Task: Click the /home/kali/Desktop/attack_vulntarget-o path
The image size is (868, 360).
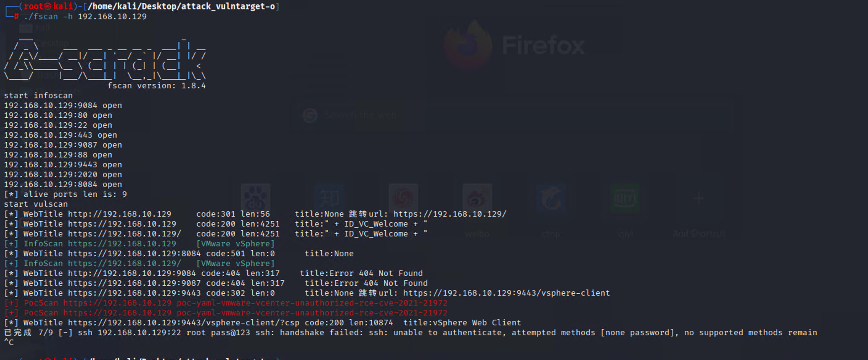Action: (181, 6)
